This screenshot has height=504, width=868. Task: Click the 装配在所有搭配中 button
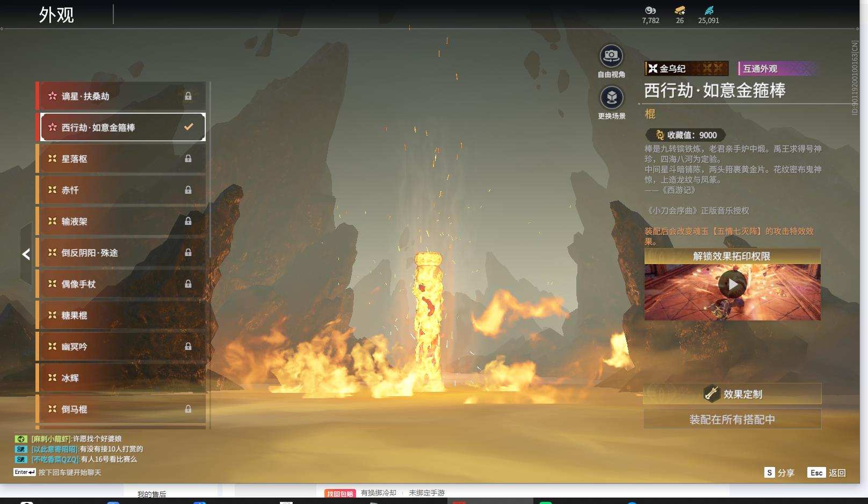(733, 419)
